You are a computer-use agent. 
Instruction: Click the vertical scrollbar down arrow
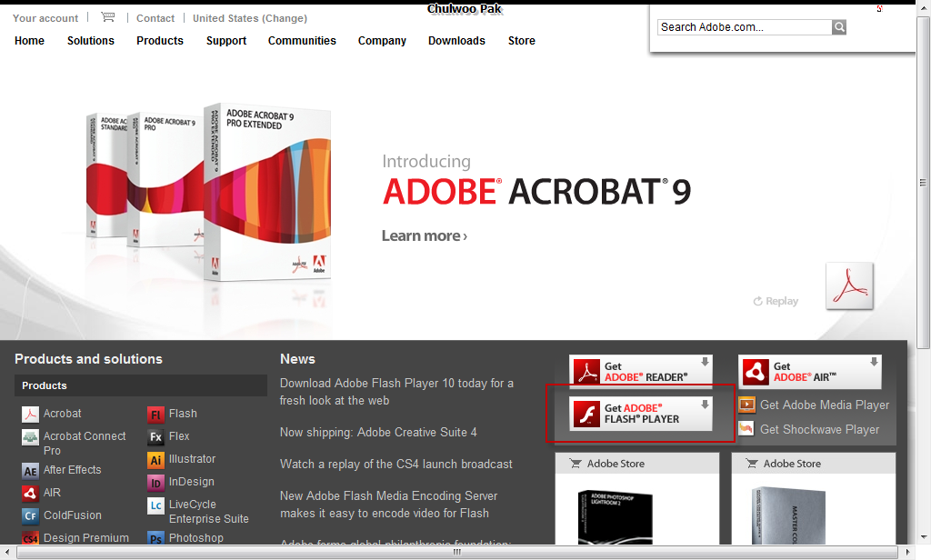coord(923,537)
